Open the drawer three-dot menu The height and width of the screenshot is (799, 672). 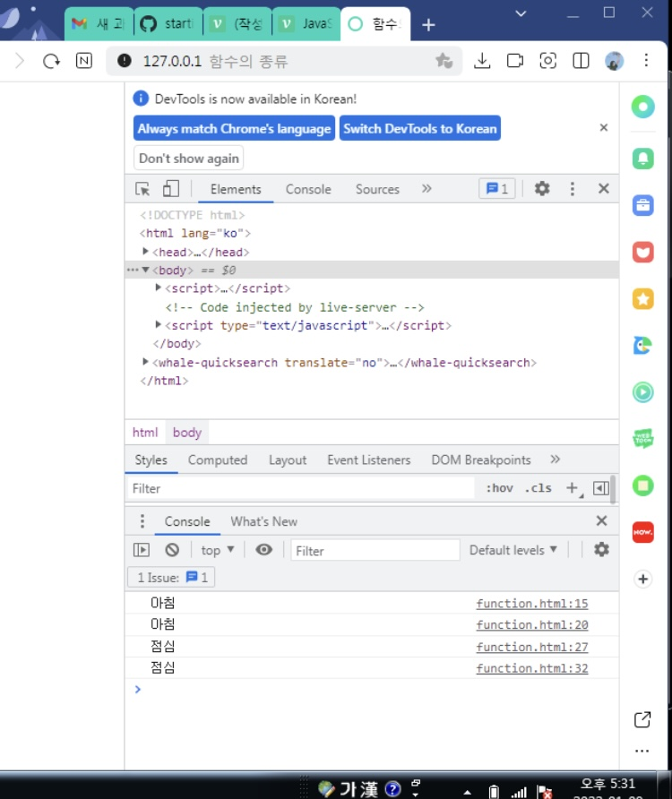click(x=142, y=520)
